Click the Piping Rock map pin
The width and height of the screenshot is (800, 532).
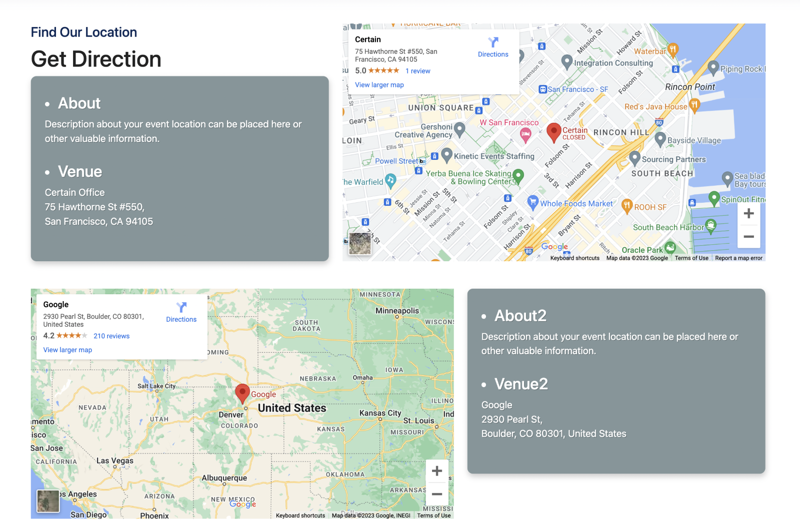(x=713, y=67)
